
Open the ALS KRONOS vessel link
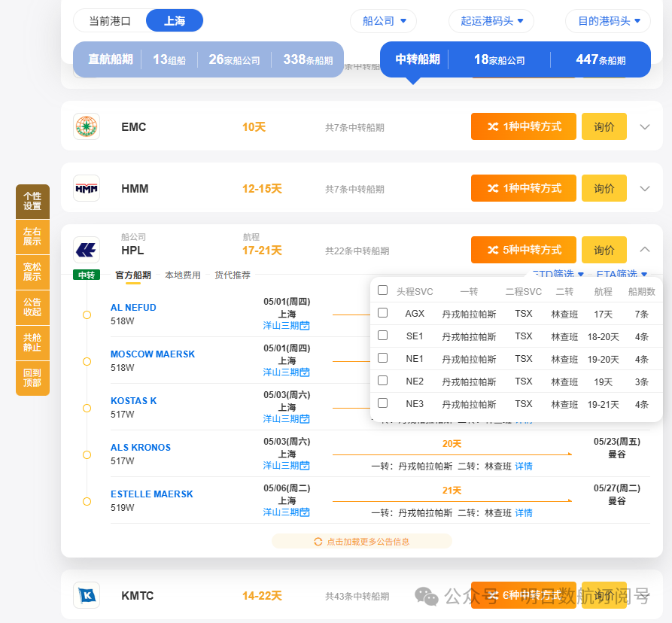click(141, 448)
